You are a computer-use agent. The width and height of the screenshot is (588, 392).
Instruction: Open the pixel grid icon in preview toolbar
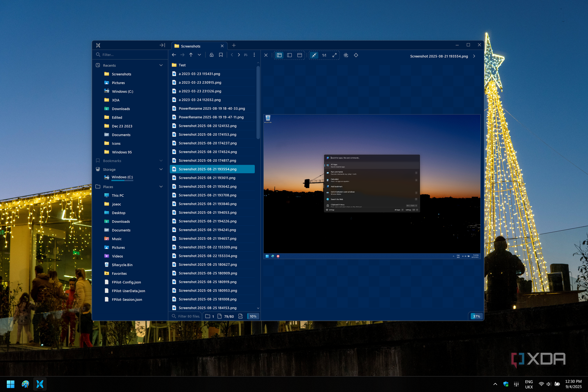tap(346, 55)
